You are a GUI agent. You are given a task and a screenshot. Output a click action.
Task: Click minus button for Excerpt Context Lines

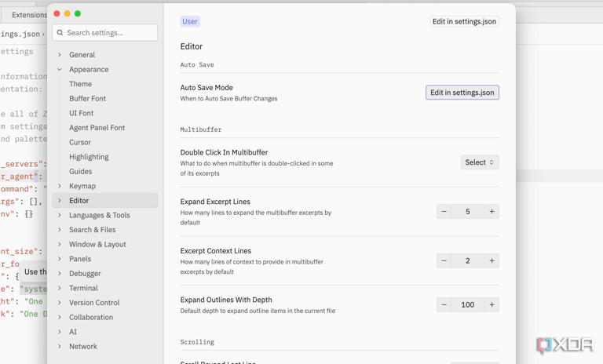click(444, 260)
